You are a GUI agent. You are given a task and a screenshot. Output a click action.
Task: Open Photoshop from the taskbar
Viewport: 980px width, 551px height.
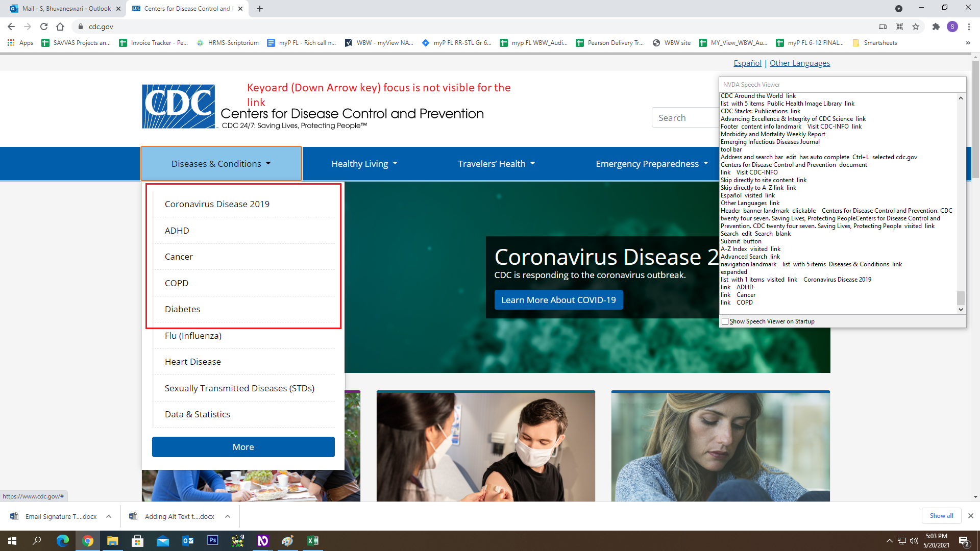click(x=213, y=540)
